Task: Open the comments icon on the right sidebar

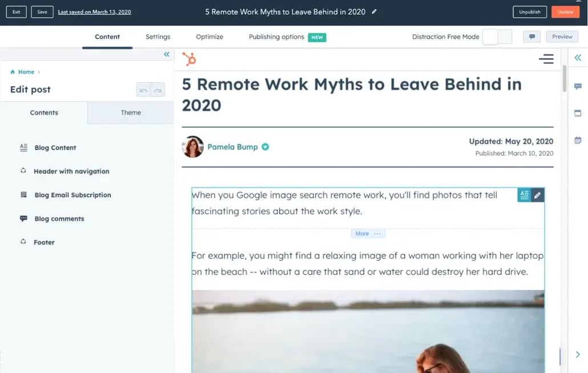Action: (578, 86)
